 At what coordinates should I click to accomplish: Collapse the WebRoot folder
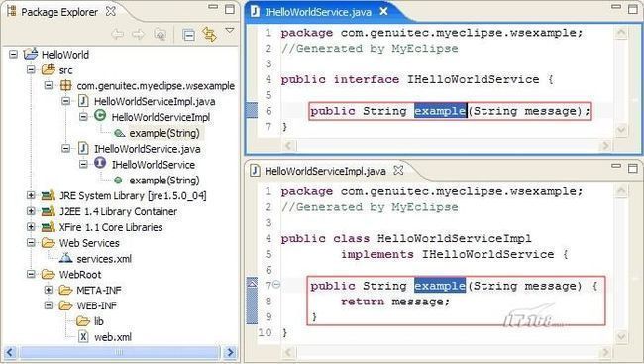[x=31, y=274]
